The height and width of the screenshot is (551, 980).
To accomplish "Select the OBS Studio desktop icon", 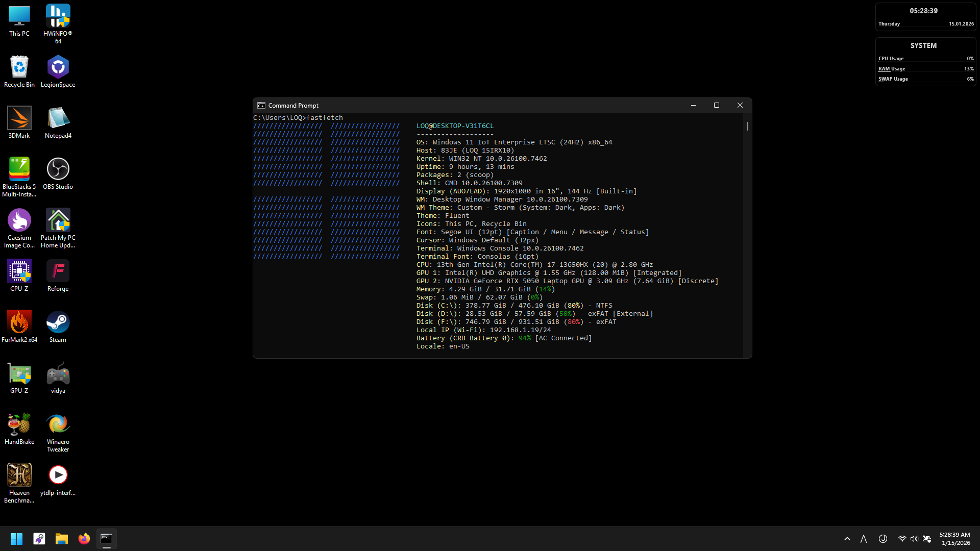I will [x=58, y=170].
